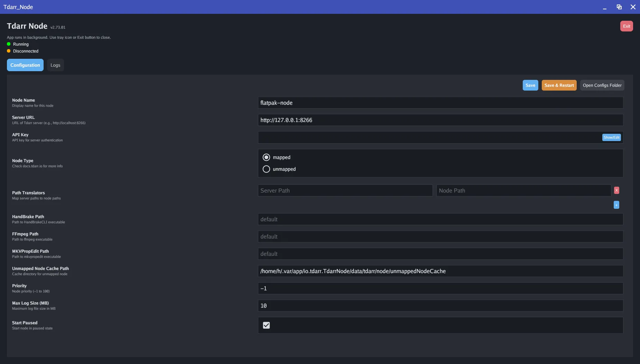Viewport: 640px width, 364px height.
Task: Show/Edit the API key
Action: coord(612,138)
